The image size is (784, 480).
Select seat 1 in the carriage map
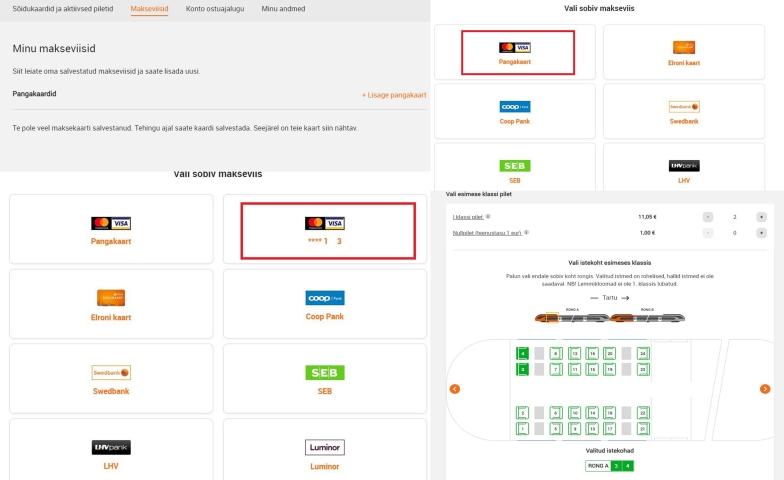click(522, 428)
